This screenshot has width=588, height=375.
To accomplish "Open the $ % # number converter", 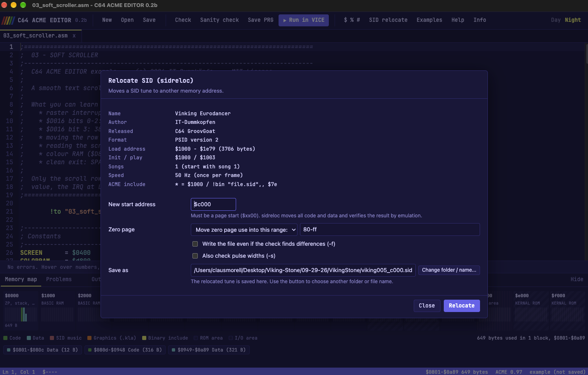I will pos(352,20).
